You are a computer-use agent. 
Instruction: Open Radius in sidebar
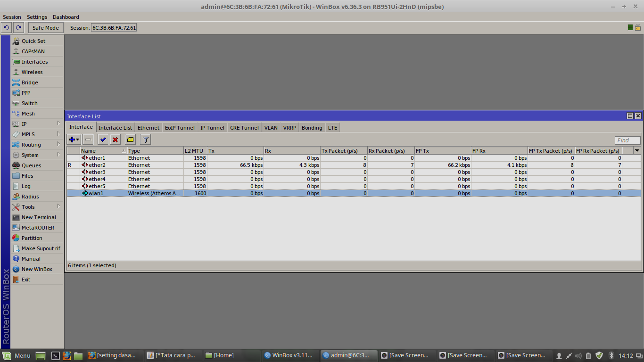pos(37,197)
